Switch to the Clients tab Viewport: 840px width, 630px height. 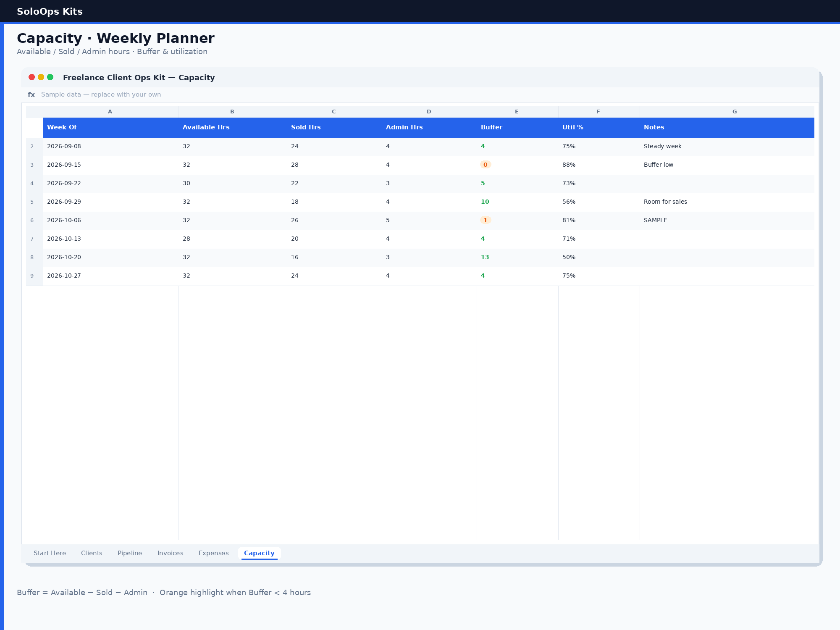click(x=92, y=553)
